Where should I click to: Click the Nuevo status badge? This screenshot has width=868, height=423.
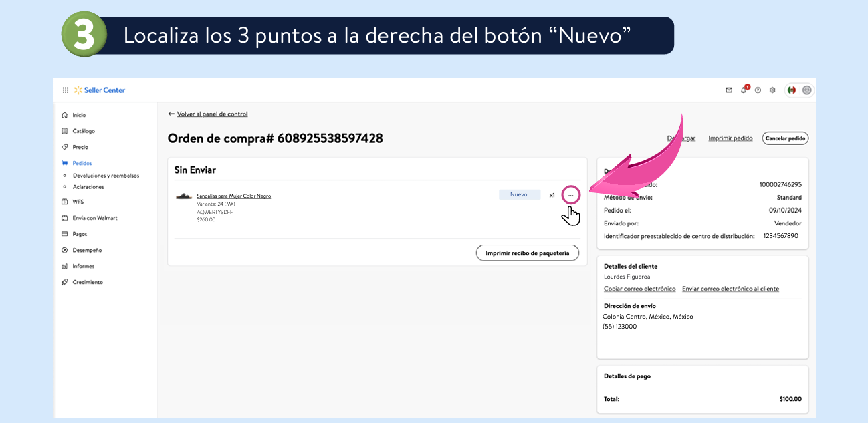[x=520, y=195]
